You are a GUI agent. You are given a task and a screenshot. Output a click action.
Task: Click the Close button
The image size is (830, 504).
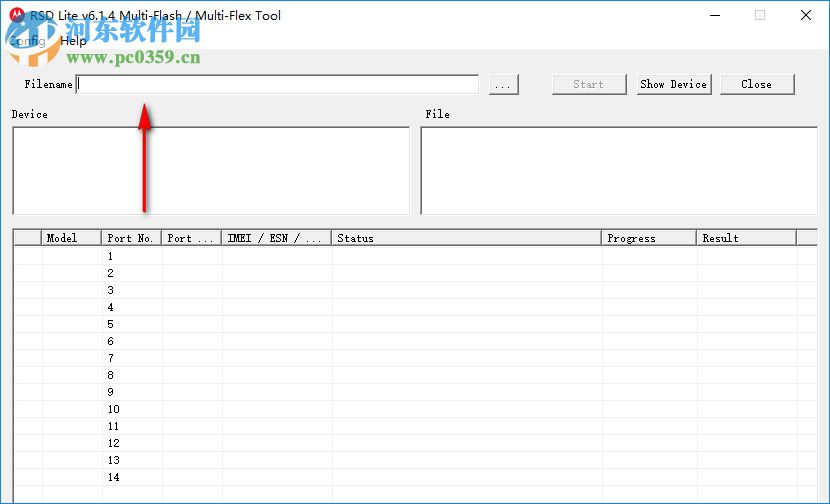[x=756, y=84]
